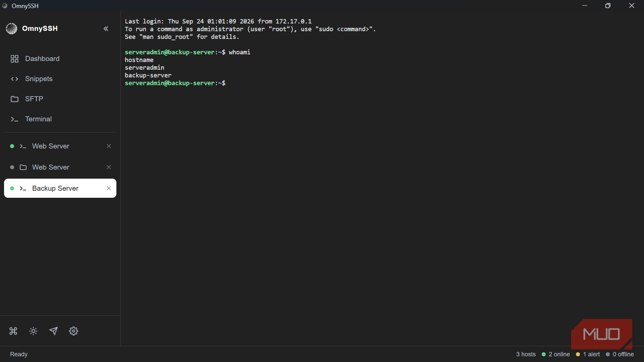Close the OmnySSH window
Viewport: 644px width, 362px height.
[x=632, y=6]
